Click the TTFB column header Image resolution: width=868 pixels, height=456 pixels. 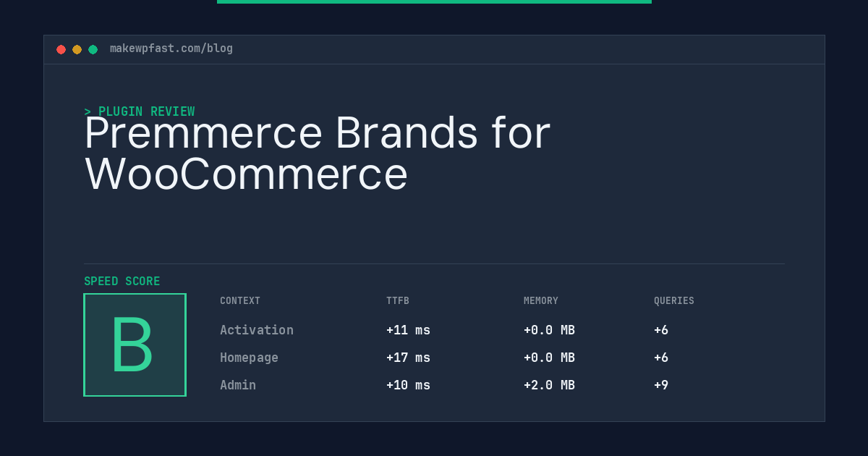398,301
